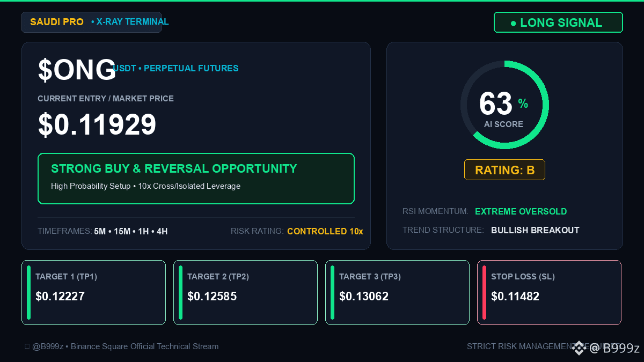Viewport: 644px width, 362px height.
Task: Click the circular AI score progress ring
Action: 504,105
